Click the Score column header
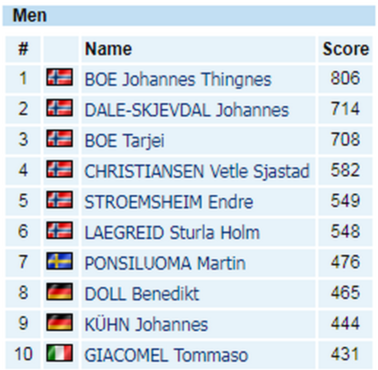378x370 pixels. point(345,49)
